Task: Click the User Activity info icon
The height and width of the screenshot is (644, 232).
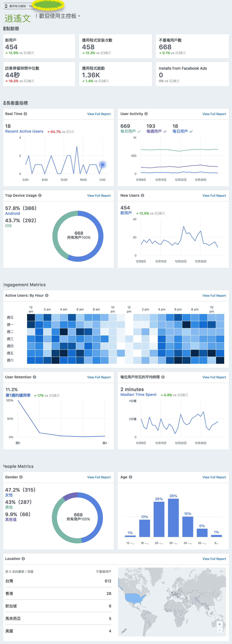Action: (146, 114)
